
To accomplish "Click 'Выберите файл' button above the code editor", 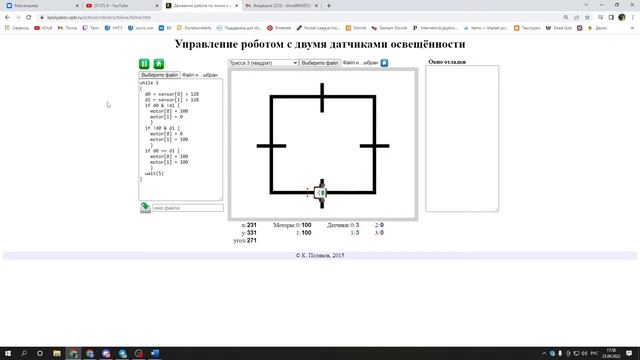I will [x=160, y=75].
